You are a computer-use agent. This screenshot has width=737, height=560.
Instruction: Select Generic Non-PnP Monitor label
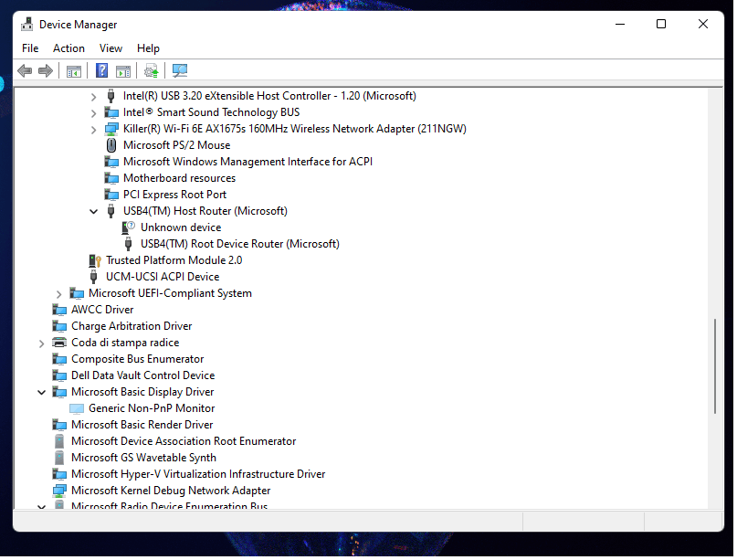pyautogui.click(x=152, y=408)
